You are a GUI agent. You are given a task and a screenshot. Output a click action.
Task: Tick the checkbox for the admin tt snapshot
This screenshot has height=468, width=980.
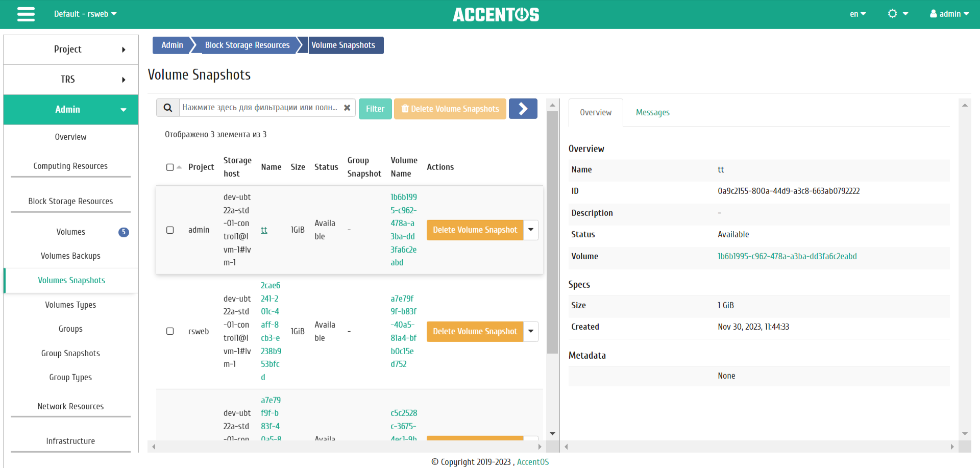[x=170, y=230]
